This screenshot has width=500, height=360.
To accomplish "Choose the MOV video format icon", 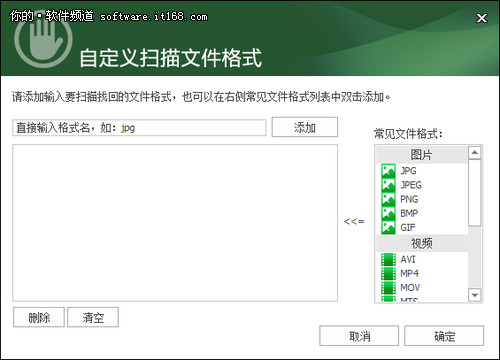I will tap(388, 288).
